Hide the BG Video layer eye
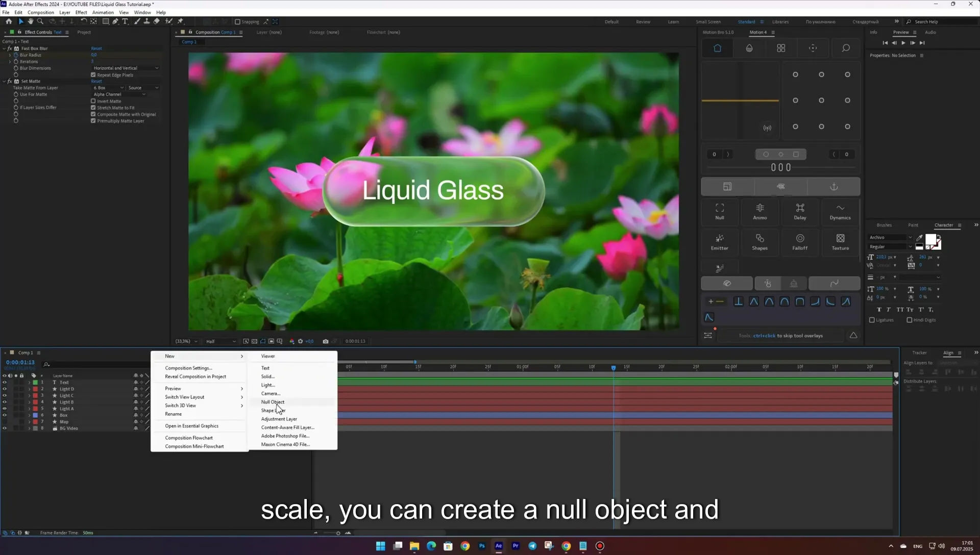Viewport: 980px width, 555px height. point(5,428)
